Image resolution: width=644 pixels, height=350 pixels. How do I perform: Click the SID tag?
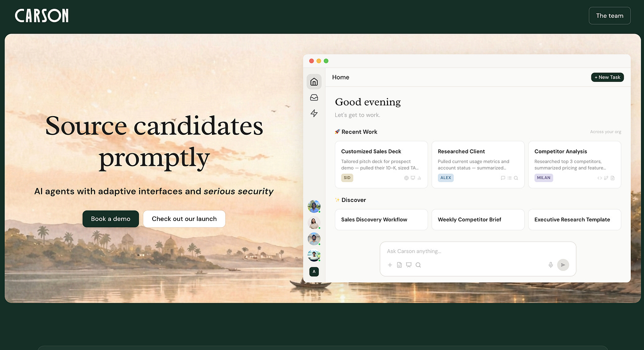click(x=347, y=178)
